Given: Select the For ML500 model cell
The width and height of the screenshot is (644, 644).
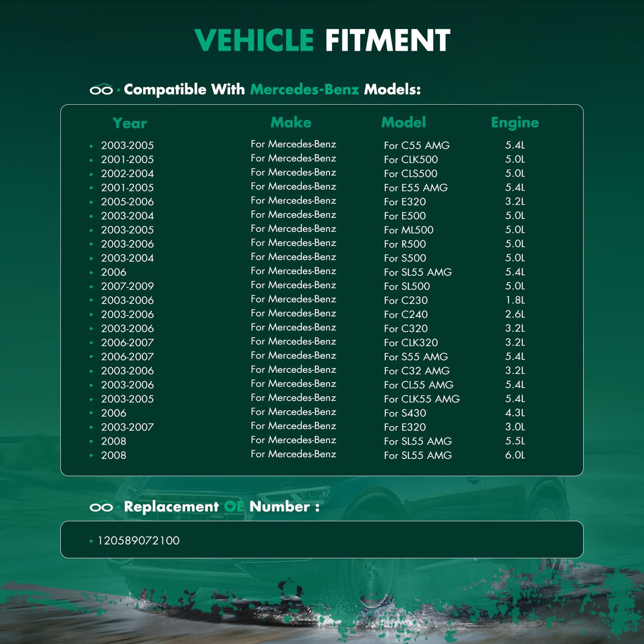Looking at the screenshot, I should (x=409, y=230).
